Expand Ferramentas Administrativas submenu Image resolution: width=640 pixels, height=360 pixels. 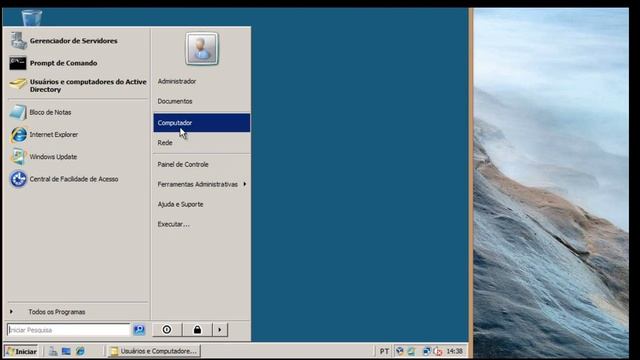point(202,184)
